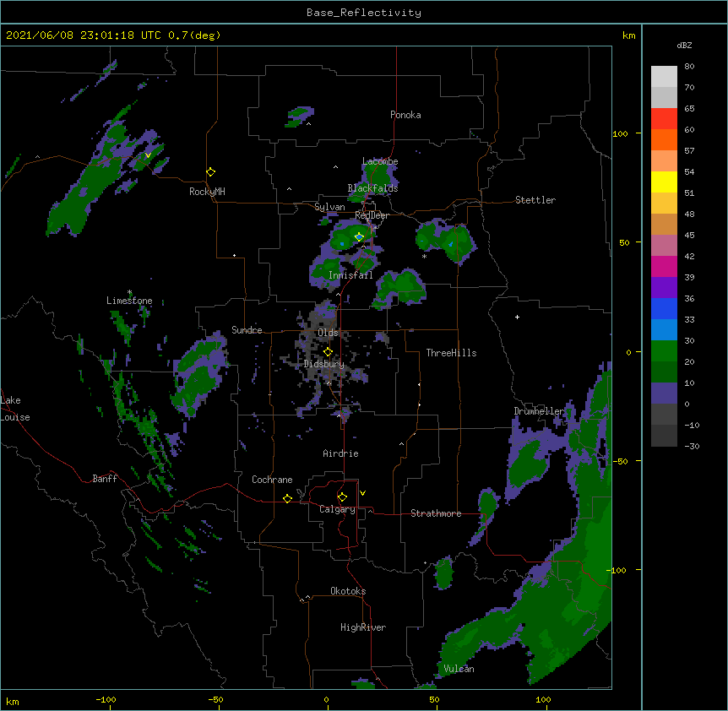Image resolution: width=728 pixels, height=711 pixels.
Task: Click the Sylvan label
Action: tap(329, 207)
